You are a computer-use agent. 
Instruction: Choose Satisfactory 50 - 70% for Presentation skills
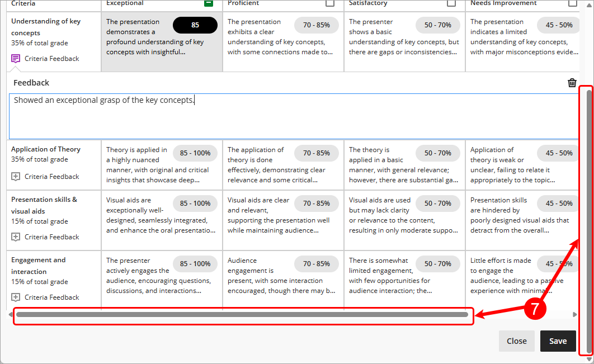click(437, 204)
